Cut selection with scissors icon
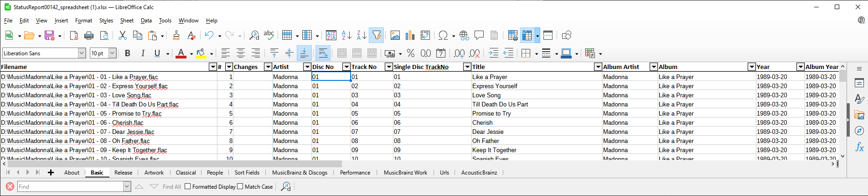This screenshot has width=868, height=196. tap(122, 35)
